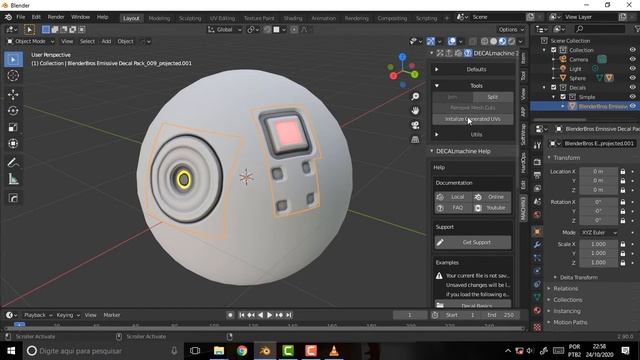This screenshot has height=360, width=640.
Task: Switch perspective/orthographic grid icon
Action: (415, 140)
